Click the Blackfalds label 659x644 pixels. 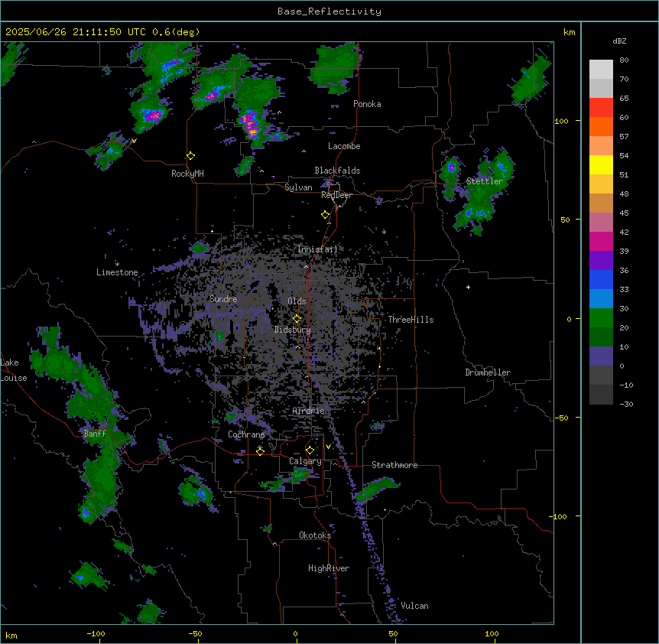pyautogui.click(x=337, y=171)
